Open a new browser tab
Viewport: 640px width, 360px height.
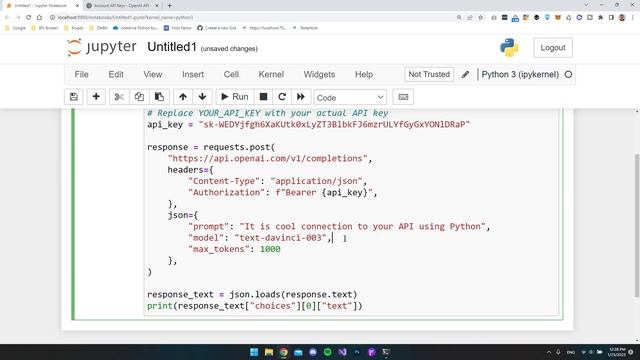coord(170,6)
